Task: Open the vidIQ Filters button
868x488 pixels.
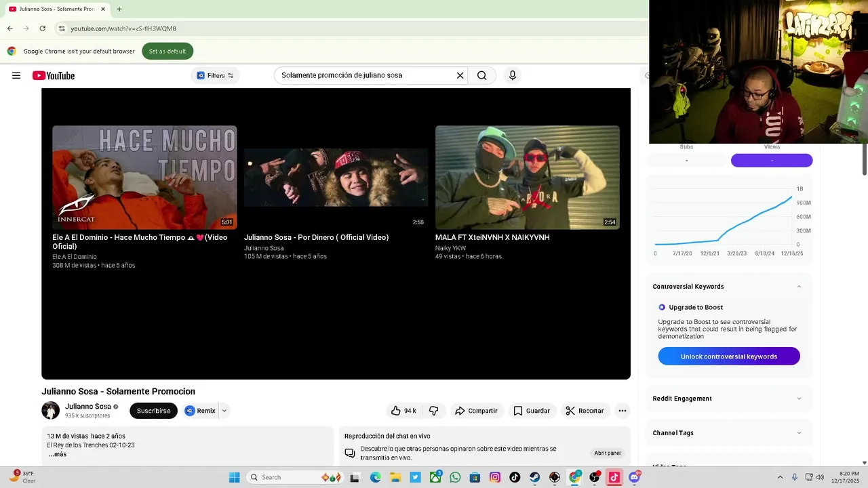Action: tap(215, 75)
